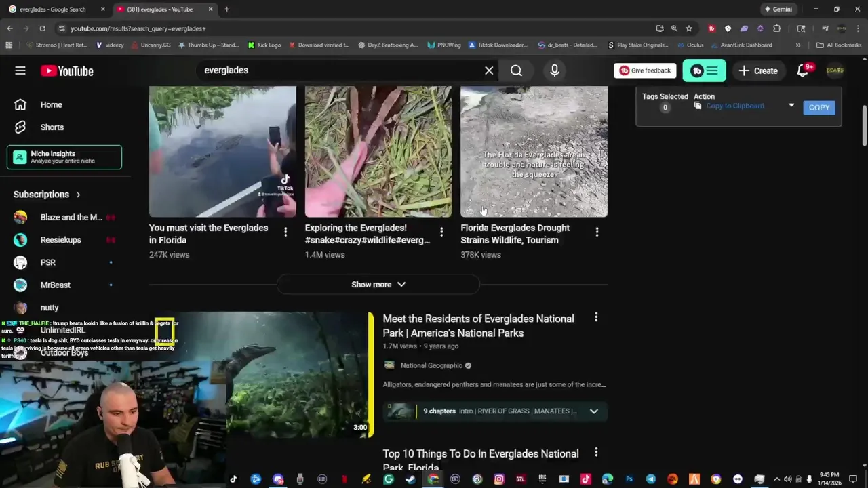868x488 pixels.
Task: Open Photoshop from taskbar
Action: click(x=629, y=479)
